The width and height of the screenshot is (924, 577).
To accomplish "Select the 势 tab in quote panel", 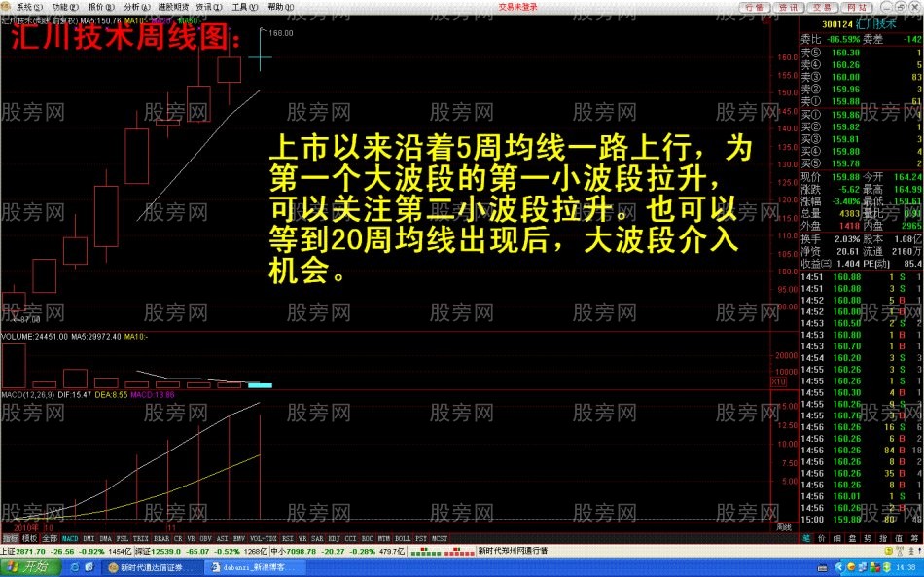I will (x=868, y=538).
